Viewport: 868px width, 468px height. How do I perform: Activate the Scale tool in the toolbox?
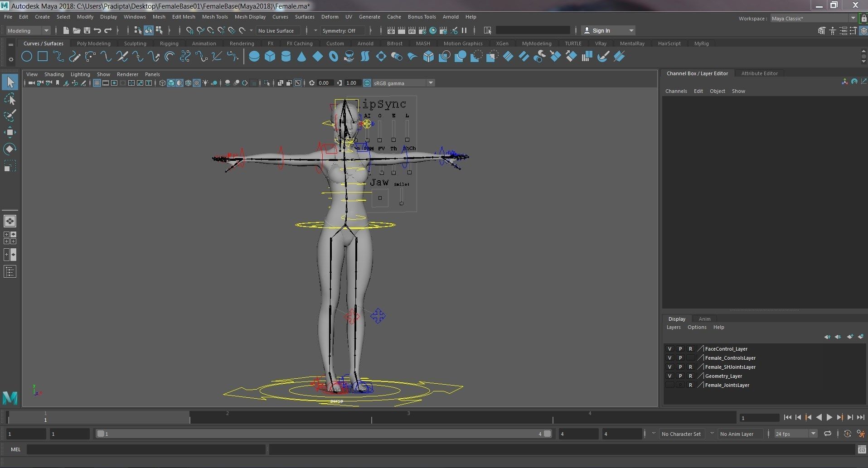tap(10, 166)
